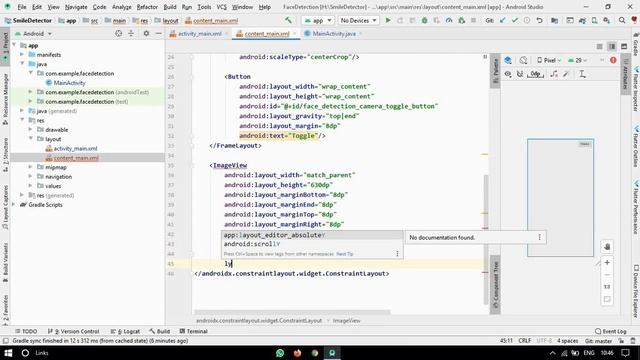640x360 pixels.
Task: Start debugging with the bug icon
Action: [x=424, y=20]
